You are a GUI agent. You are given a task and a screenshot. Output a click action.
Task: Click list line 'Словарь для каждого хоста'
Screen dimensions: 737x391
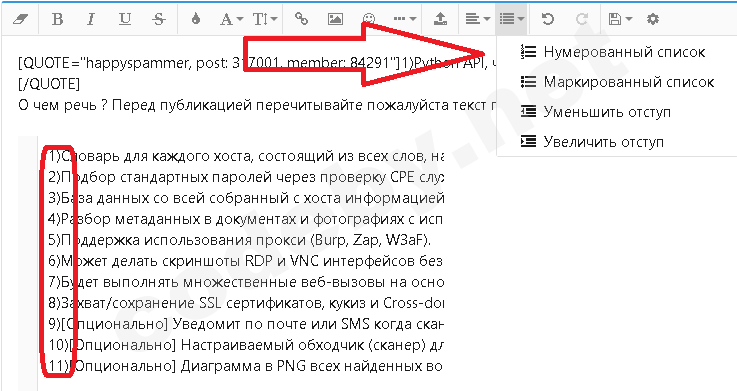tap(246, 156)
